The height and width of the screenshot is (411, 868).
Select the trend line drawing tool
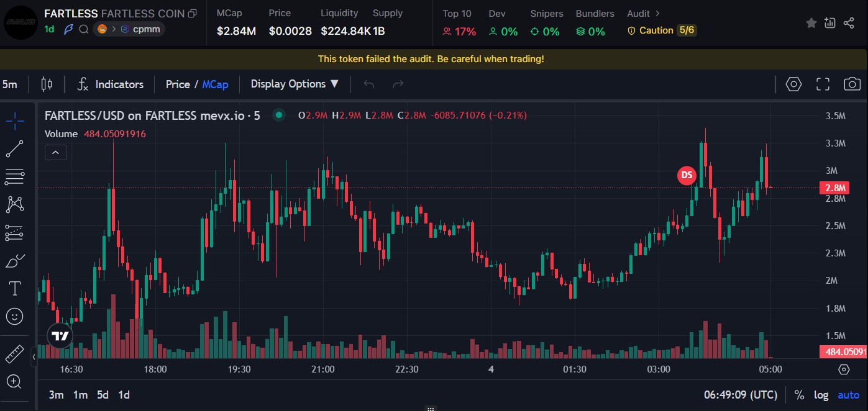click(x=14, y=149)
